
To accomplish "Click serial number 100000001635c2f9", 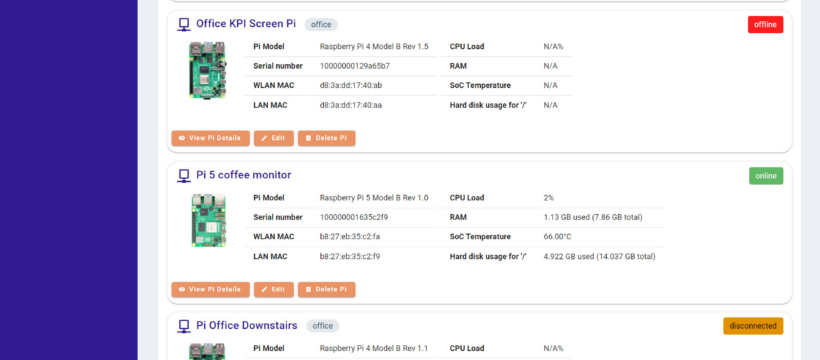I will (x=354, y=217).
